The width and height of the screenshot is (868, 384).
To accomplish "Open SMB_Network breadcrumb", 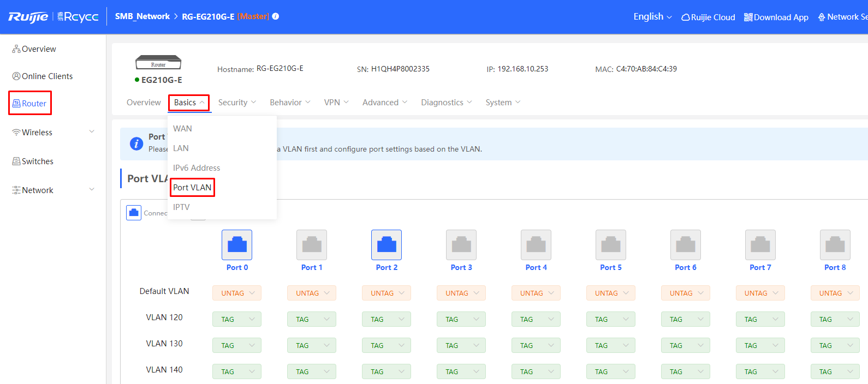I will (x=142, y=16).
